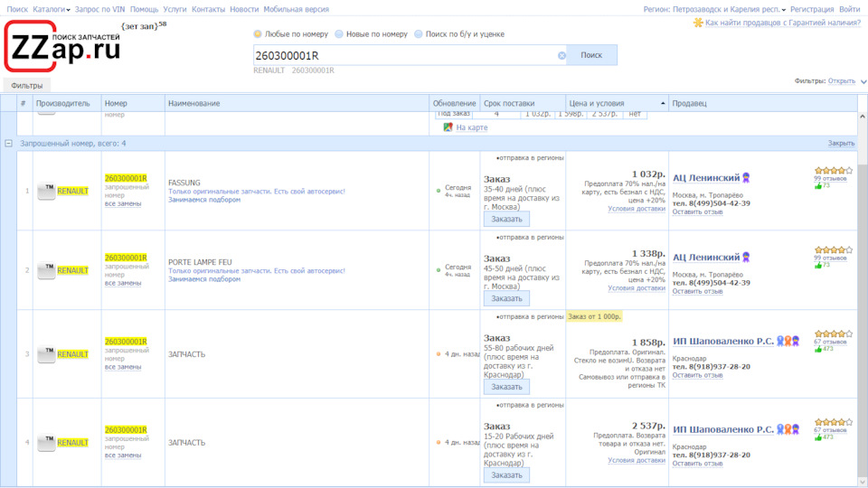Click Заказать for the 1 032р. offer
Screen dimensions: 868x488
tap(506, 219)
